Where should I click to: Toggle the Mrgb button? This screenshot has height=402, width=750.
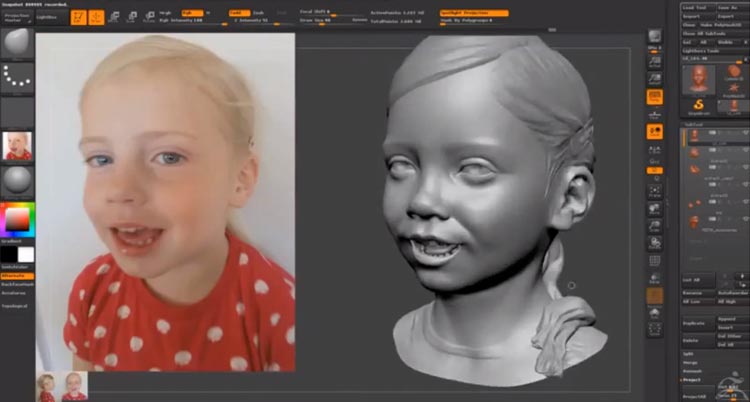pos(166,13)
